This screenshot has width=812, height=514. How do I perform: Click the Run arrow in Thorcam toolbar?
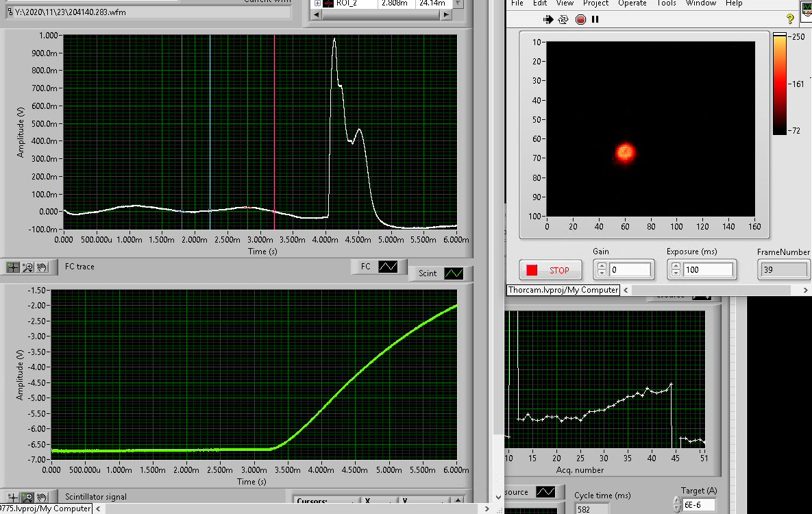[x=548, y=20]
